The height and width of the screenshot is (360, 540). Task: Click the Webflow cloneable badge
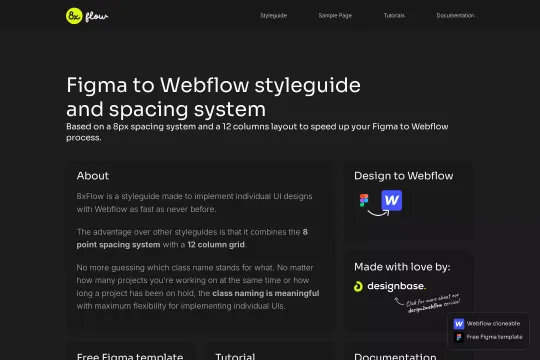coord(487,323)
